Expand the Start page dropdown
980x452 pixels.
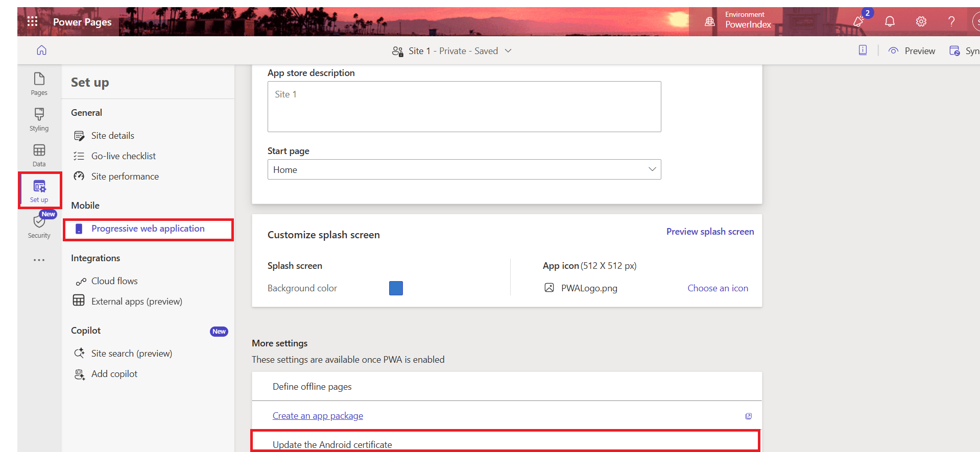coord(652,169)
